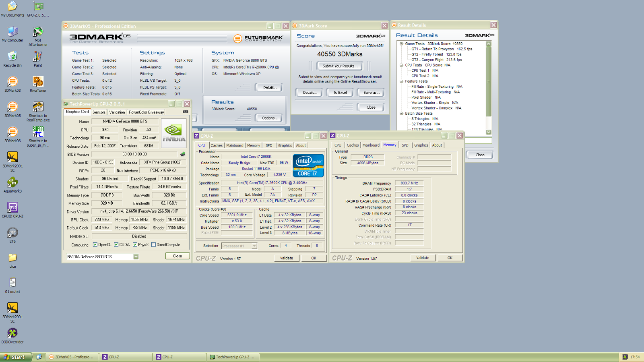Launch Paint from the desktop
644x362 pixels.
pyautogui.click(x=38, y=59)
